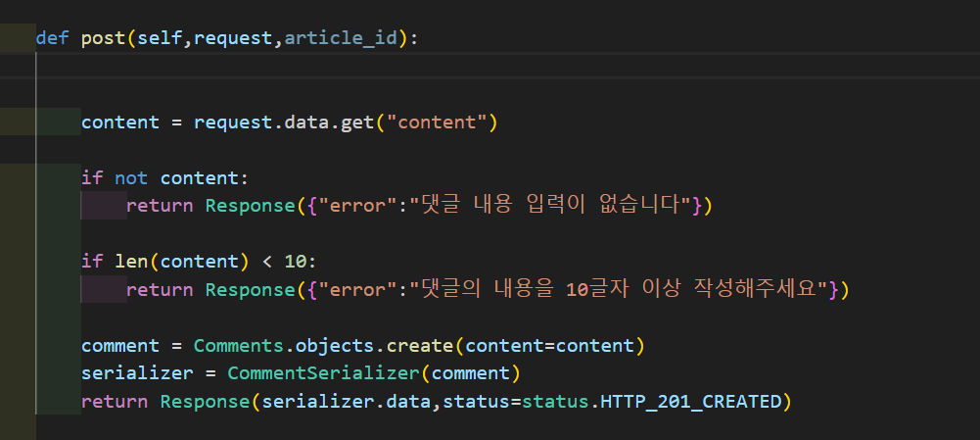Click the 'request' parameter in post signature
The width and height of the screenshot is (980, 440).
234,39
